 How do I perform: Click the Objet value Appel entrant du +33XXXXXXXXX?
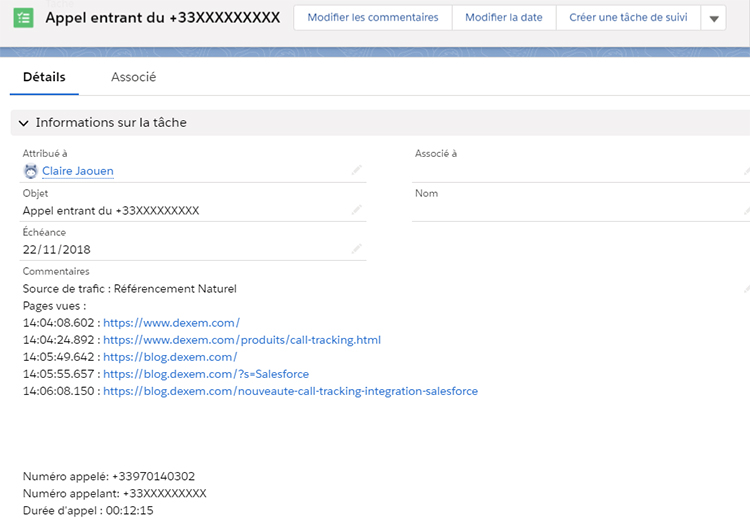click(111, 211)
